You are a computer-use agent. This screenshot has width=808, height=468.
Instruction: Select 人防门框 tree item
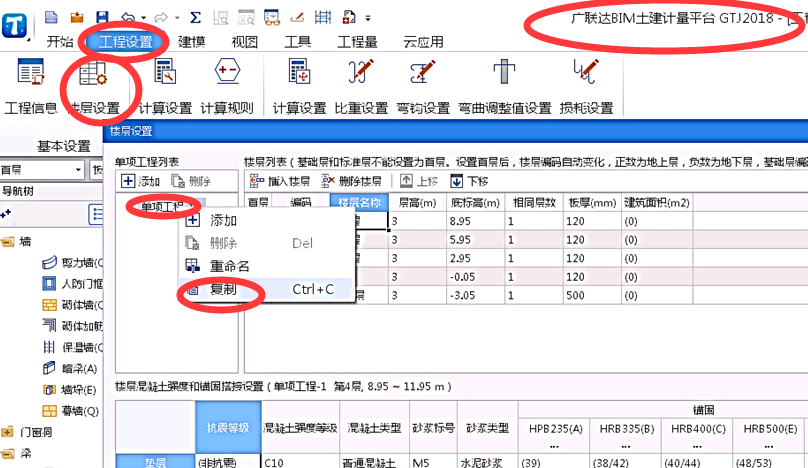click(73, 283)
